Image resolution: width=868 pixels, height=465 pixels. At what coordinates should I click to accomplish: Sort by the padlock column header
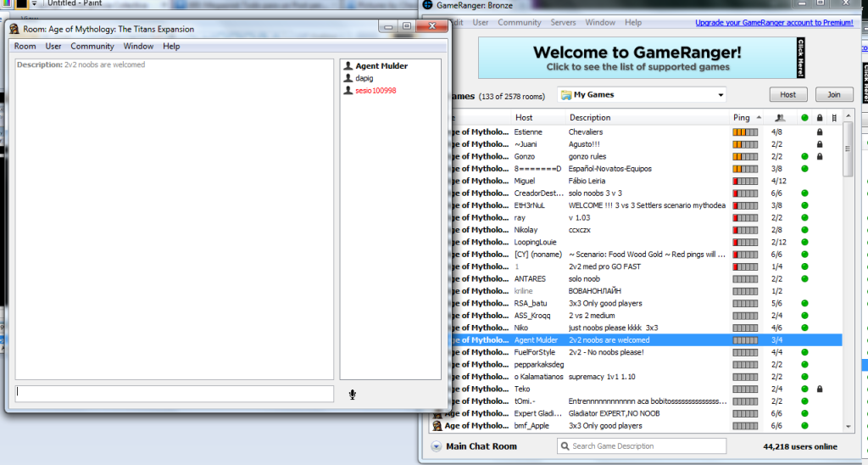(820, 117)
